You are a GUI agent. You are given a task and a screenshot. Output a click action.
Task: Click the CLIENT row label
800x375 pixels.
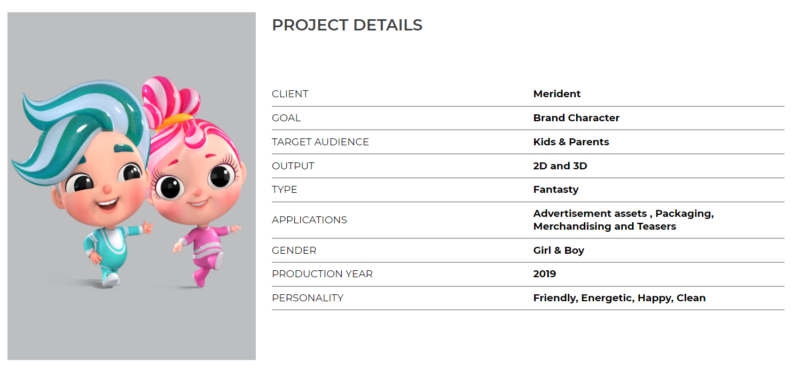point(290,94)
